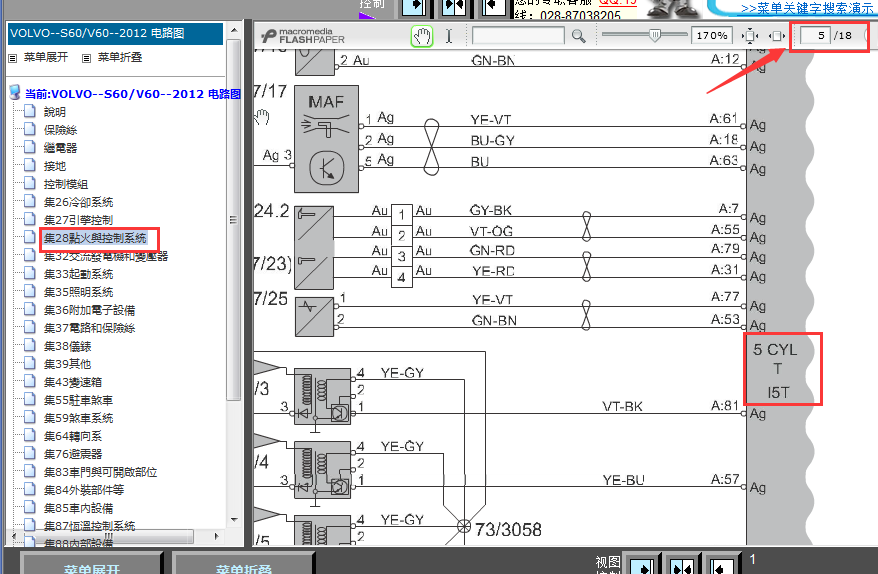Open the 集39其他 tree item
Image resolution: width=878 pixels, height=574 pixels.
click(67, 364)
